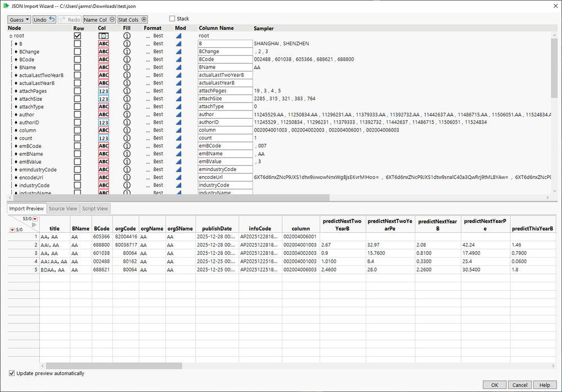562x392 pixels.
Task: Click the Mod triangle icon for encodeUrl
Action: [178, 178]
